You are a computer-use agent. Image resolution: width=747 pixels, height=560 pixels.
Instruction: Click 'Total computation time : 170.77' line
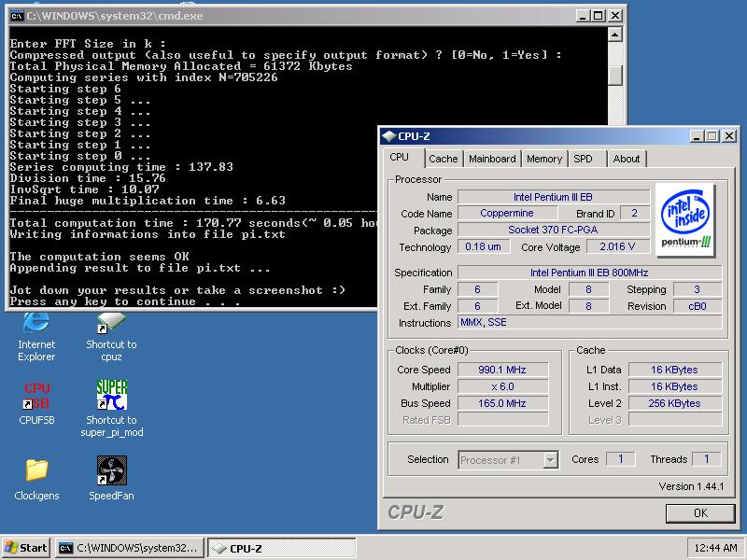click(x=193, y=223)
